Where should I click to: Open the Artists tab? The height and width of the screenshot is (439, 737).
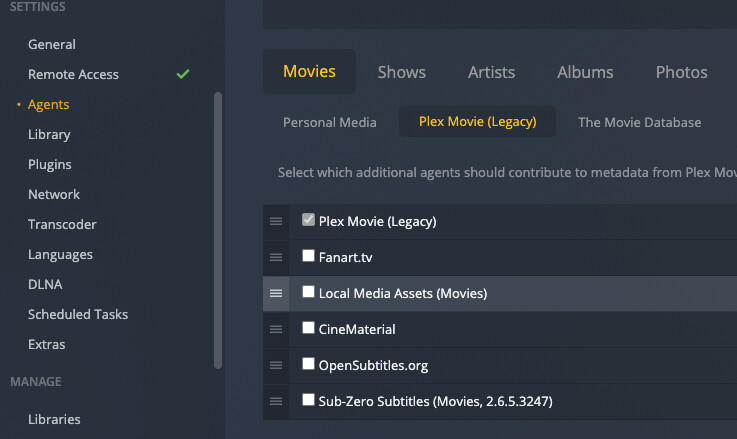tap(491, 72)
